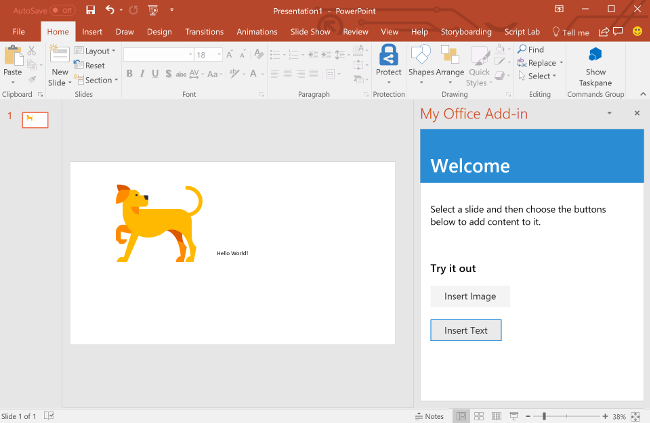Open the Section dropdown

tap(96, 80)
